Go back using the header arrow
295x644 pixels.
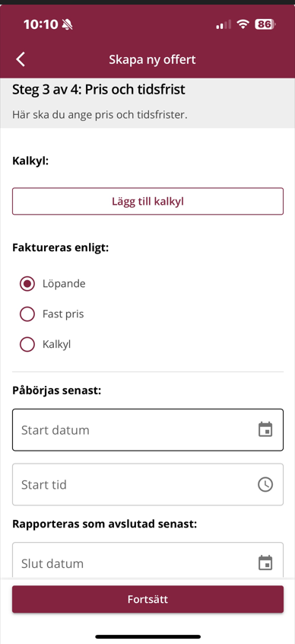(x=21, y=59)
